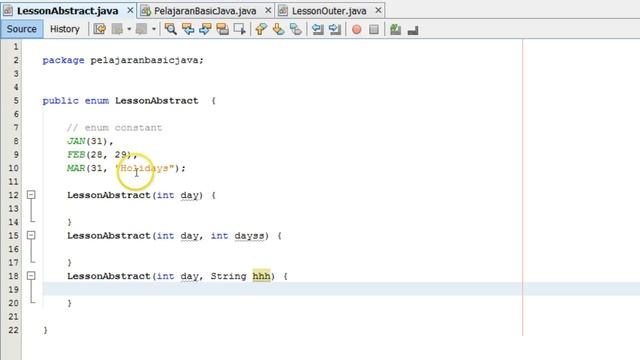Comment the selected lines with toolbar icon
Image resolution: width=640 pixels, height=360 pixels.
tap(395, 29)
